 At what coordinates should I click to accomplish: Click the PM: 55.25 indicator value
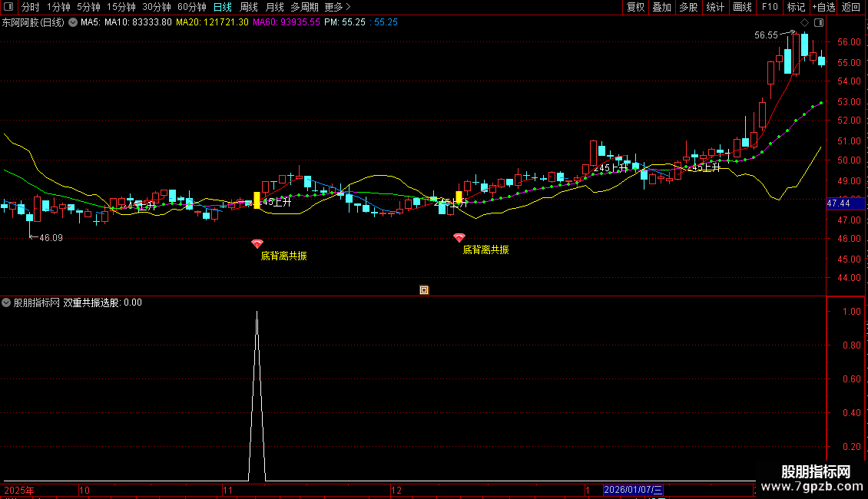tap(345, 23)
